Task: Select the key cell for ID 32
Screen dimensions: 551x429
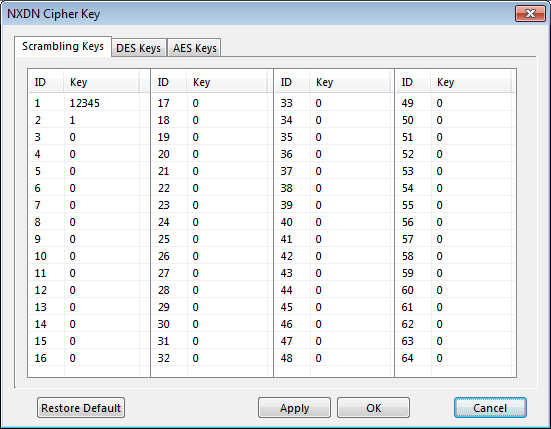Action: tap(227, 358)
